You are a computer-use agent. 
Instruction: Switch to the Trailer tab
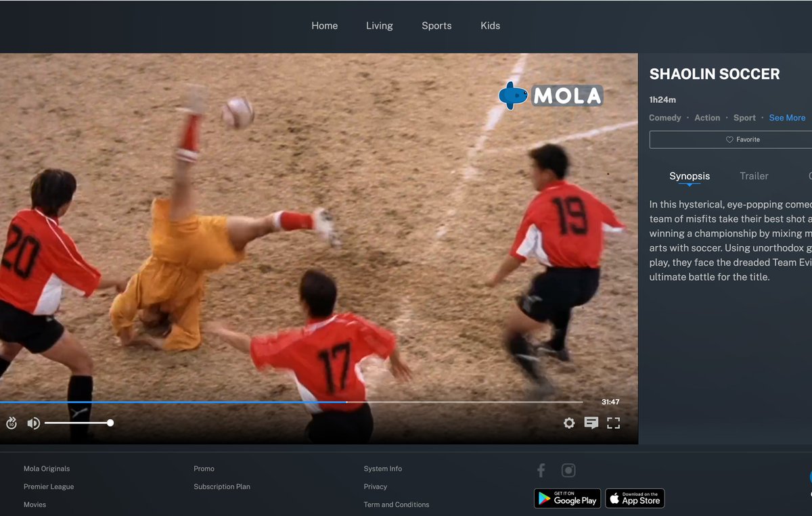coord(754,177)
